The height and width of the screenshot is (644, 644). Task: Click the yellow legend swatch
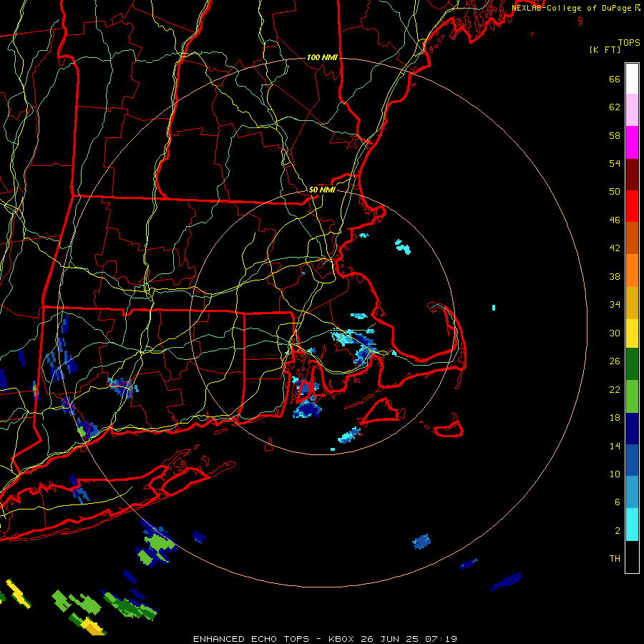point(632,333)
